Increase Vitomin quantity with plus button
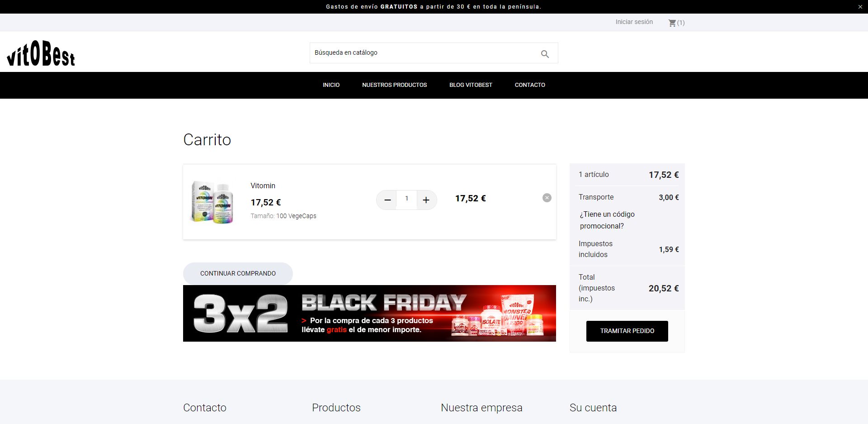The image size is (868, 424). (x=426, y=200)
